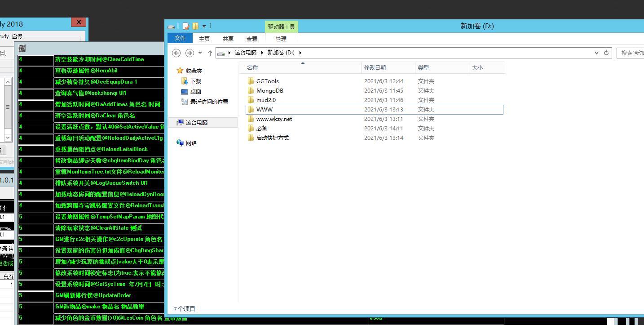This screenshot has height=325, width=644.
Task: Go up one folder level
Action: (210, 53)
